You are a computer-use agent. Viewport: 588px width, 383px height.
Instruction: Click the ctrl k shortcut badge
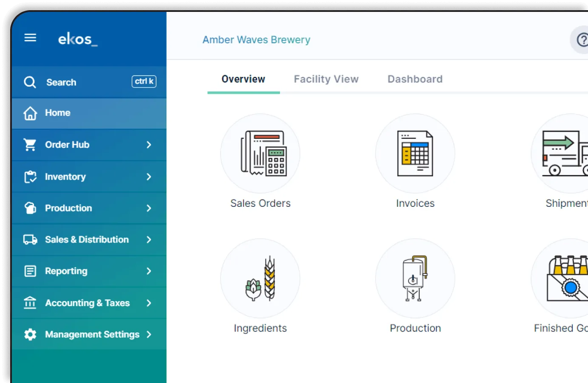(144, 82)
